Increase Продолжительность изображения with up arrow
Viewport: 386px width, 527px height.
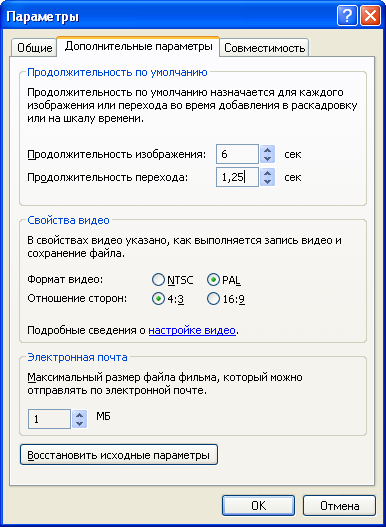[267, 150]
